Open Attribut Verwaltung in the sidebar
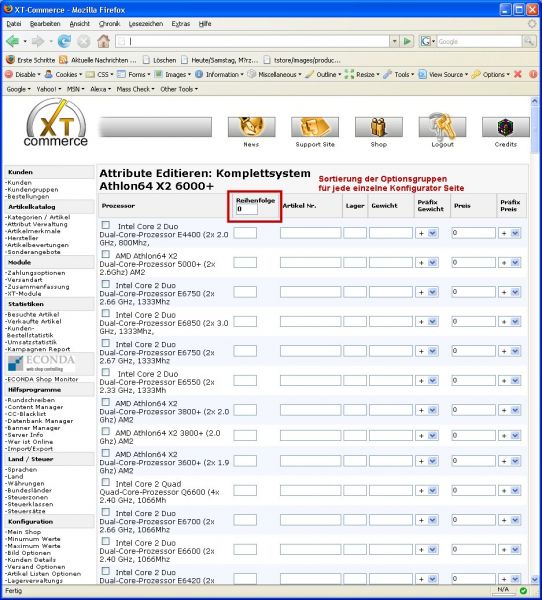The height and width of the screenshot is (600, 542). pos(37,224)
